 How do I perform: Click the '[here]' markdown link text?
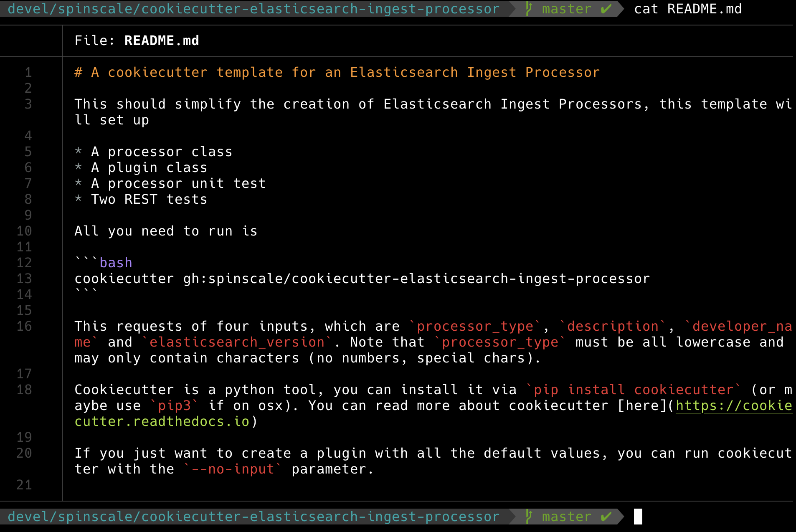(642, 405)
